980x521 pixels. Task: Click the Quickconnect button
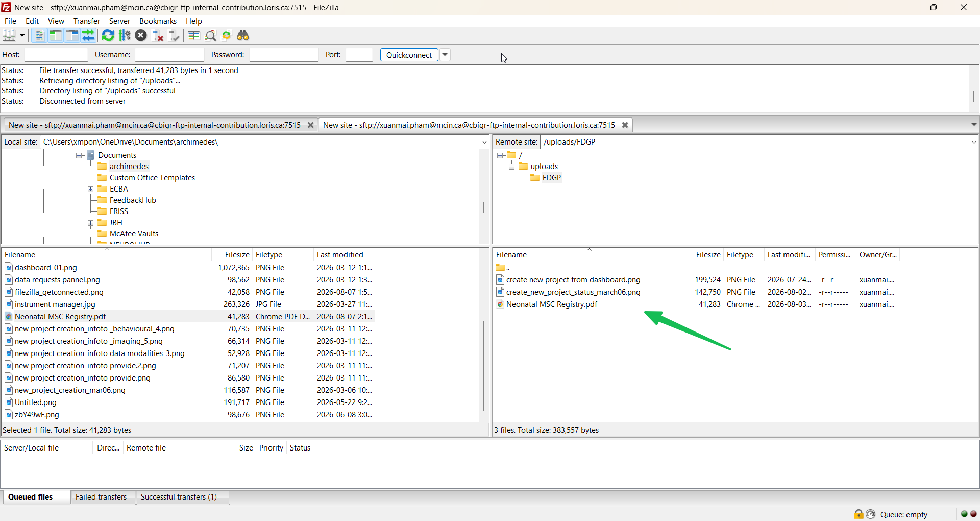(409, 55)
